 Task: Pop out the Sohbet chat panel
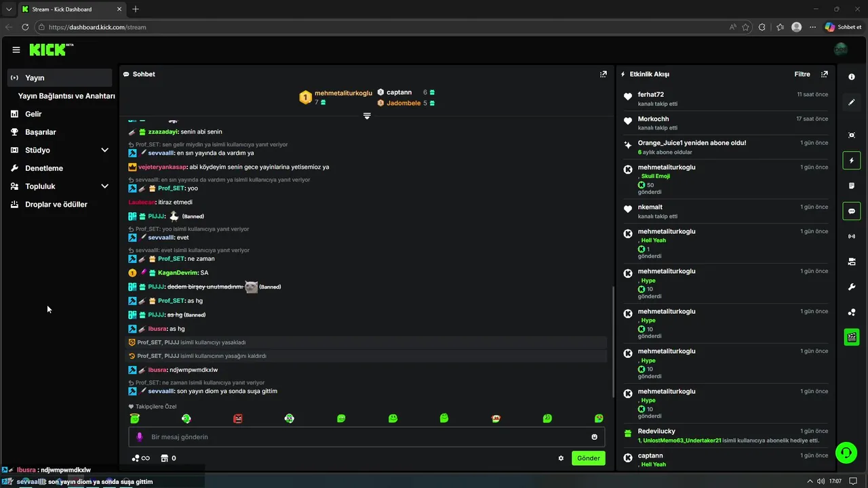604,74
